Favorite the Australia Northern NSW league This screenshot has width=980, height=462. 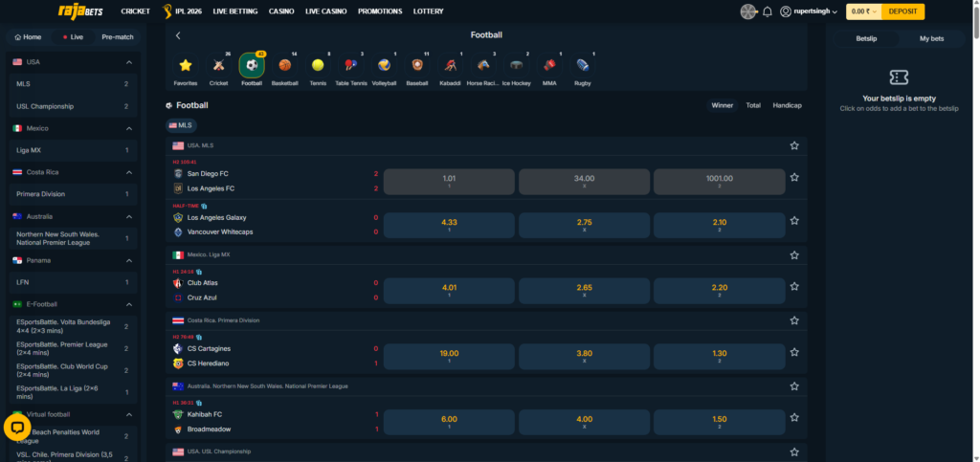point(794,386)
